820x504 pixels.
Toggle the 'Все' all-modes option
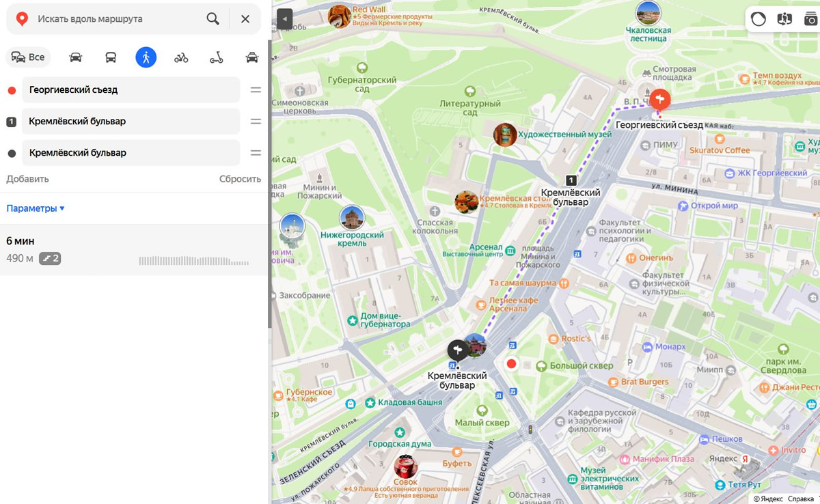[28, 57]
